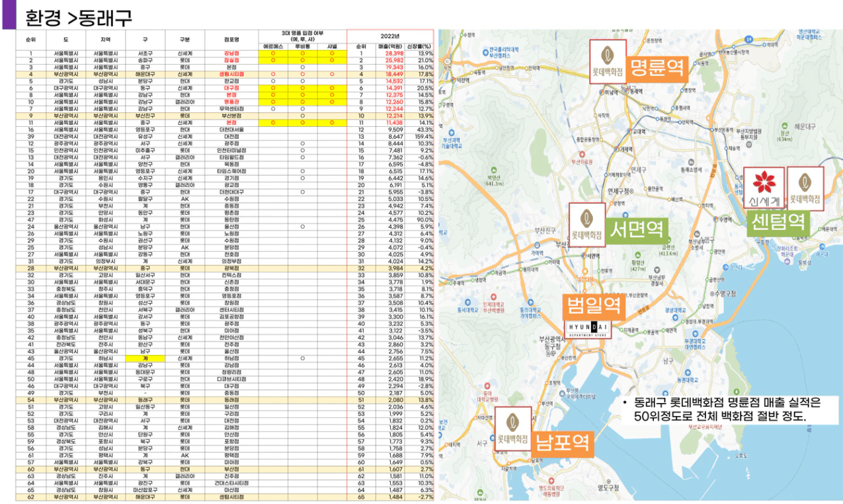Image resolution: width=843 pixels, height=504 pixels.
Task: Select the 판교점 store cell
Action: 231,81
